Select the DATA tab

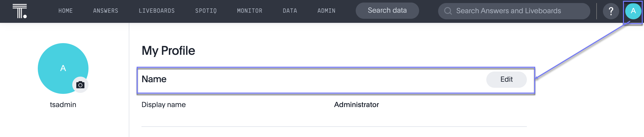[x=290, y=11]
